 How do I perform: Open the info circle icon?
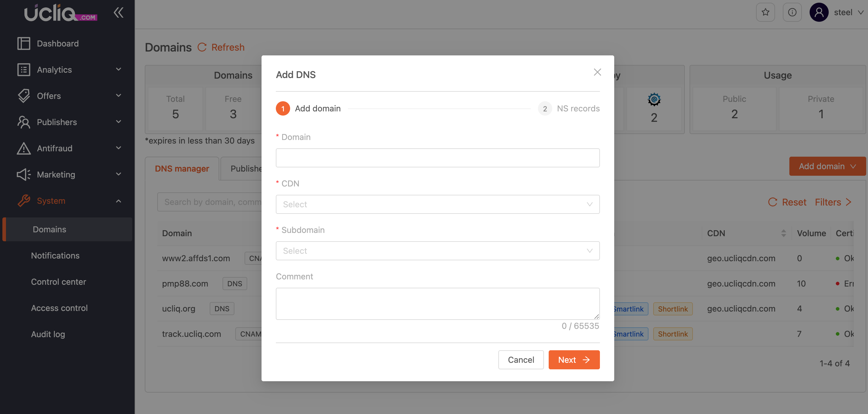(792, 13)
